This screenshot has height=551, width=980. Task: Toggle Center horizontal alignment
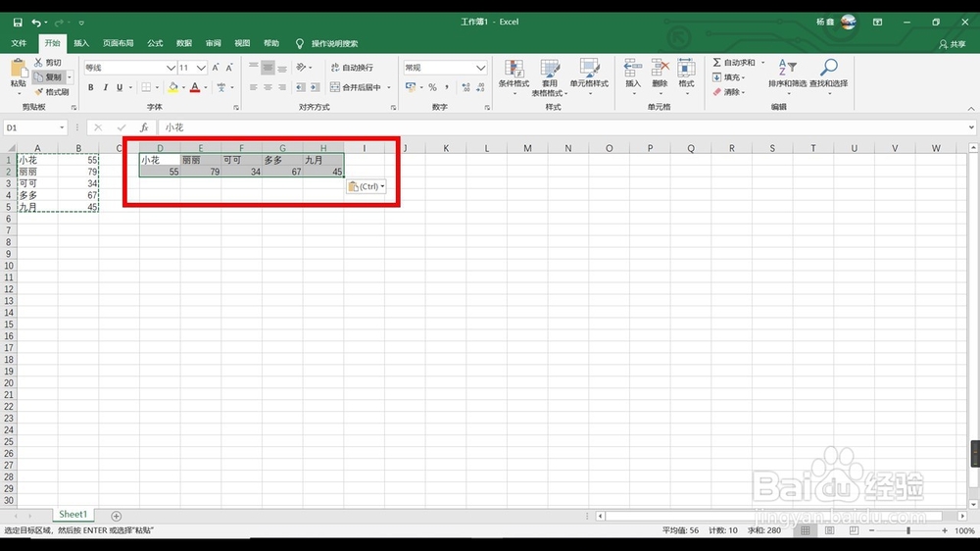coord(268,87)
